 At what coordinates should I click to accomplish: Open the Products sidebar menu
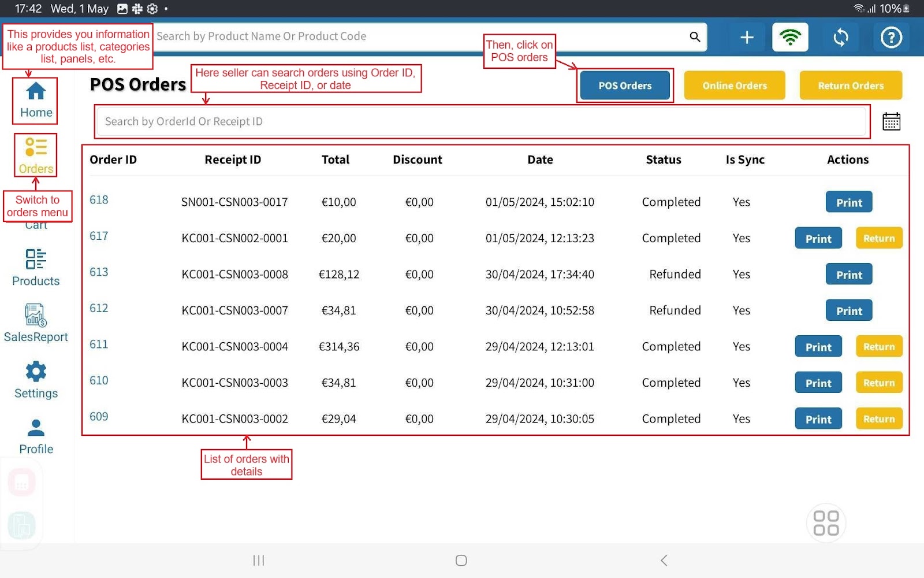[36, 268]
